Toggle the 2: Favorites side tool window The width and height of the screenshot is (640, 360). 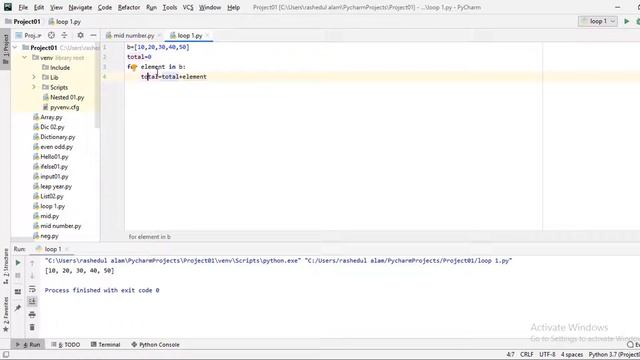6,314
